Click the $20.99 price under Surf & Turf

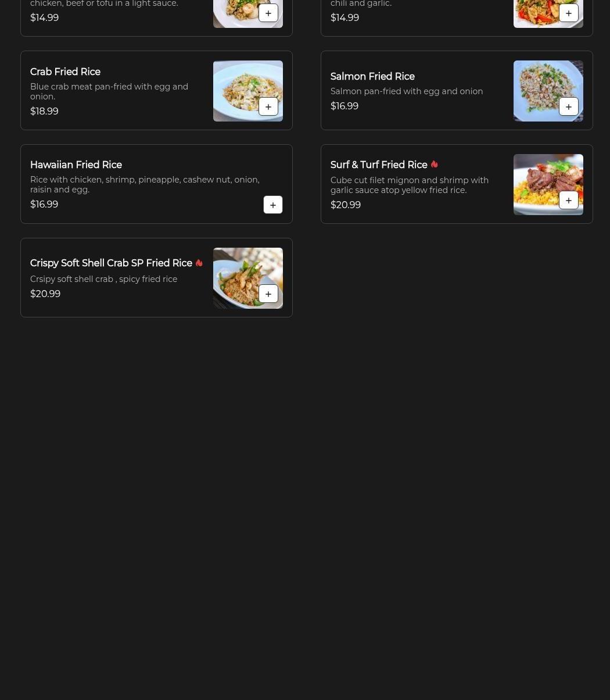tap(346, 205)
